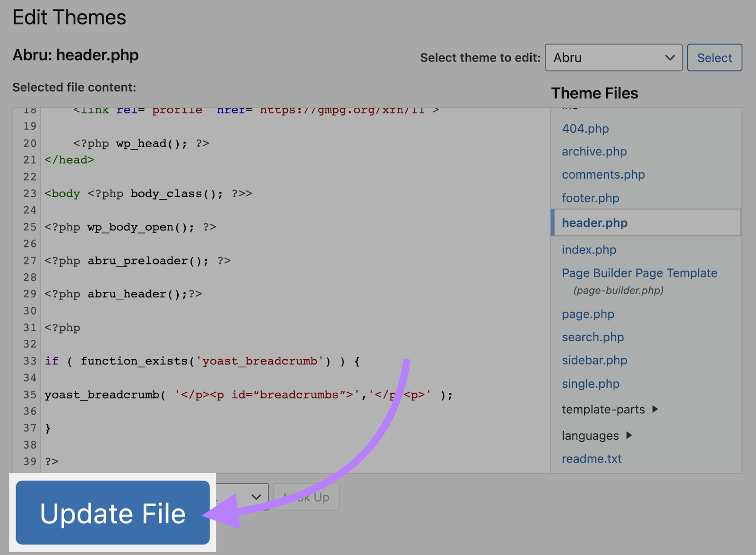756x555 pixels.
Task: Select the highlighted header.php file
Action: coord(594,223)
